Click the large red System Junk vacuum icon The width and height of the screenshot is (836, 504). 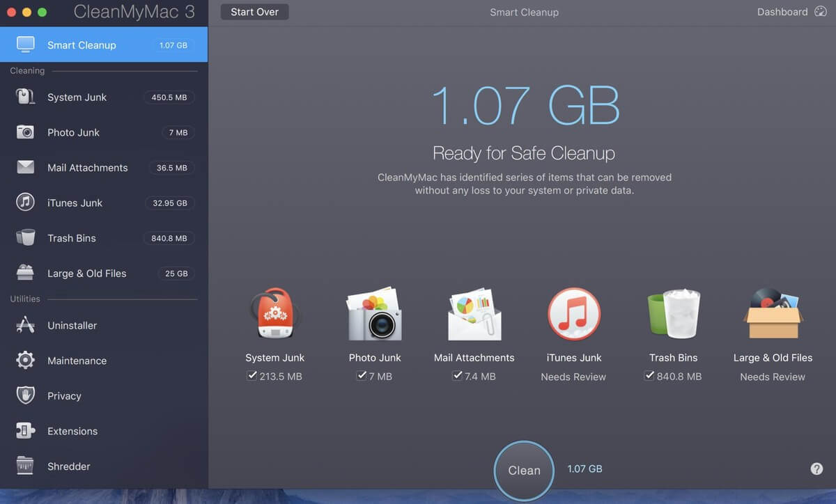click(274, 314)
